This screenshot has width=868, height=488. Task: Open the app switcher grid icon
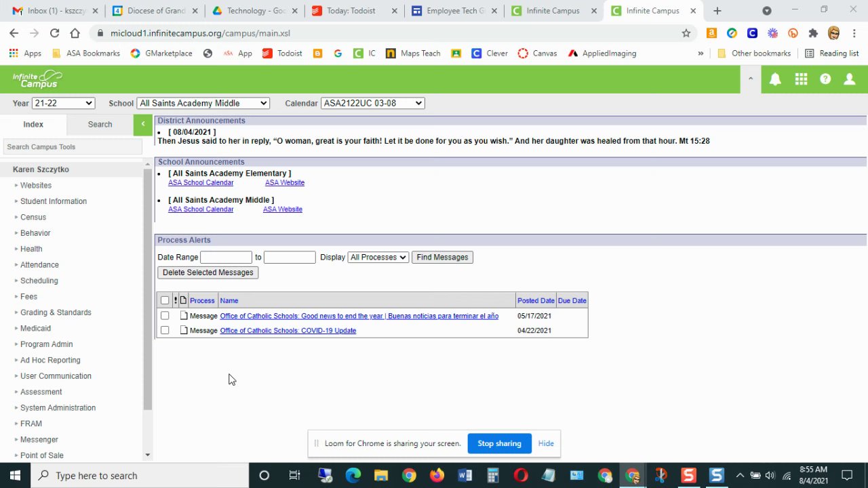point(801,79)
